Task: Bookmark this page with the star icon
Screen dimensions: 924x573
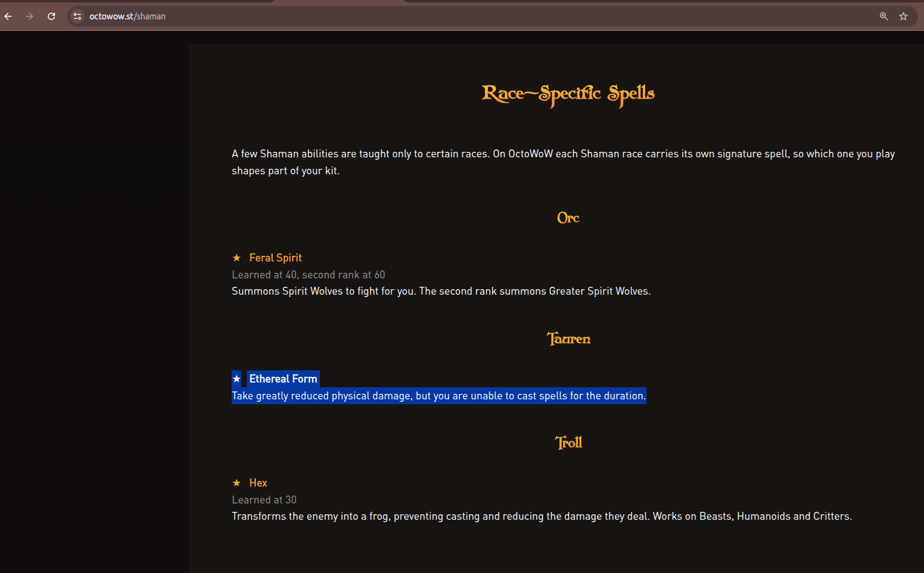Action: (903, 16)
